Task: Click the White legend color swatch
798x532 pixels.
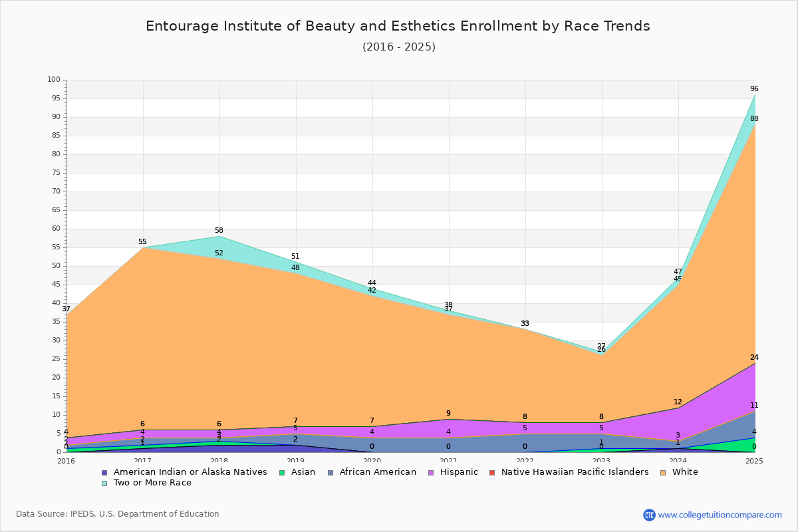Action: click(662, 472)
